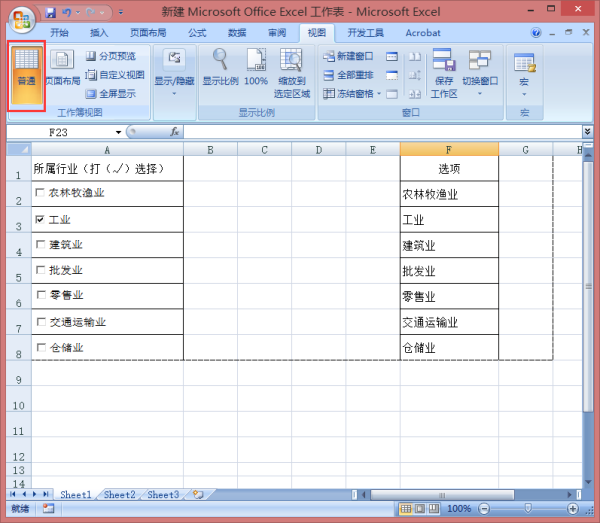Screen dimensions: 600x523
Task: Click the macro record status bar icon
Action: click(x=49, y=508)
